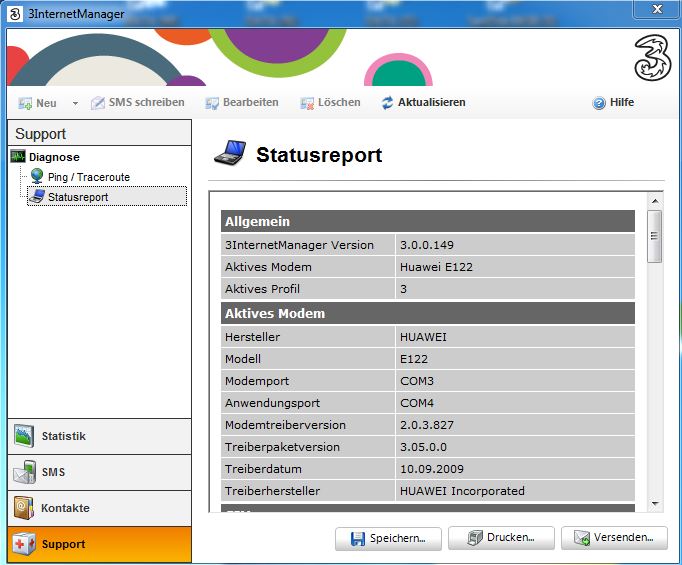Open the Kontakte section
Screen dimensions: 682x565
100,508
